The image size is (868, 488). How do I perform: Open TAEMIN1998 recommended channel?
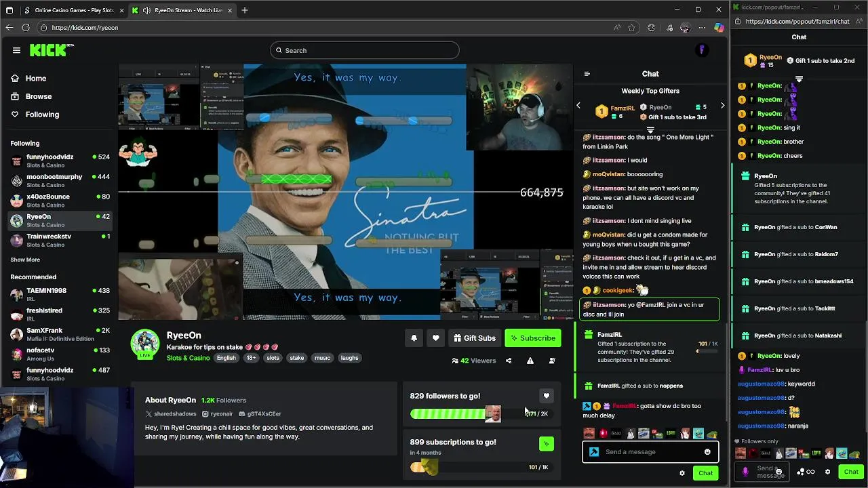59,294
